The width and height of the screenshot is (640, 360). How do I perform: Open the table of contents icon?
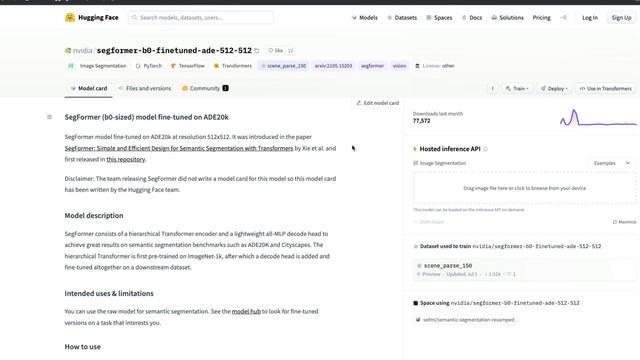point(49,117)
